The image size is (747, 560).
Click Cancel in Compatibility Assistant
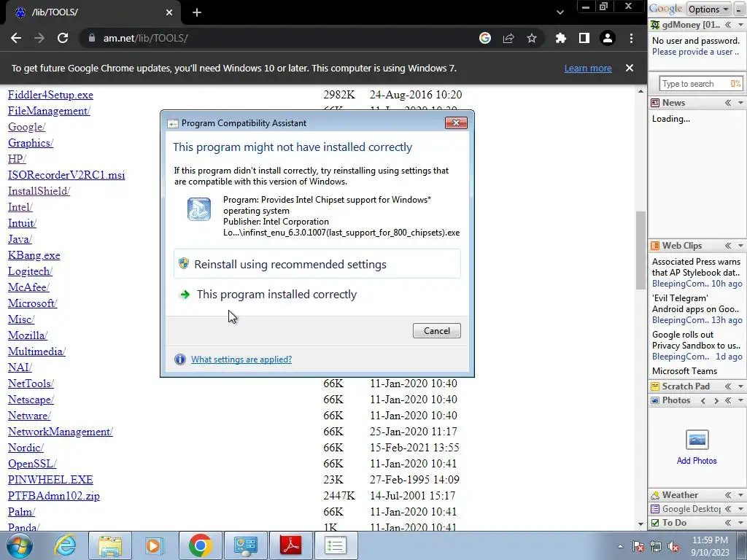tap(436, 331)
